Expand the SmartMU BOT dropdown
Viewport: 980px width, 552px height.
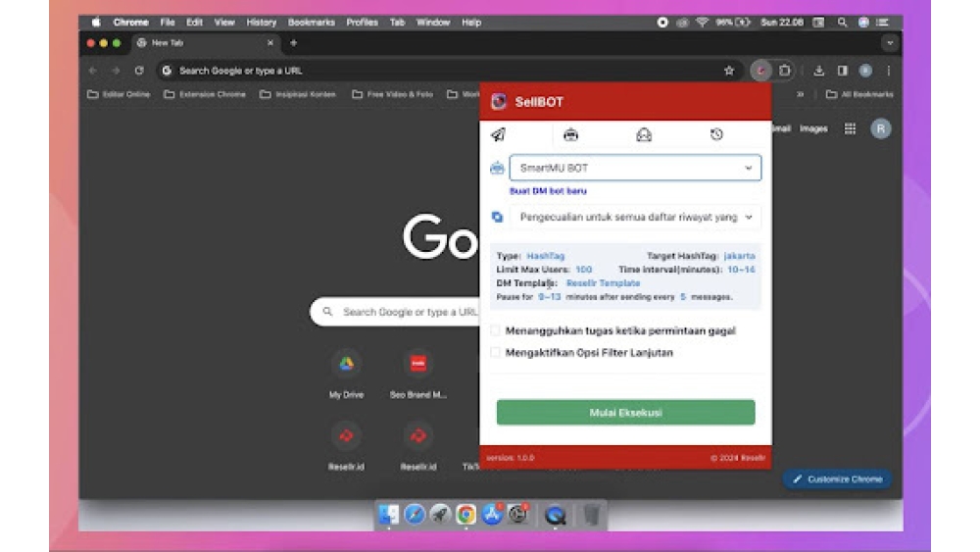click(635, 168)
